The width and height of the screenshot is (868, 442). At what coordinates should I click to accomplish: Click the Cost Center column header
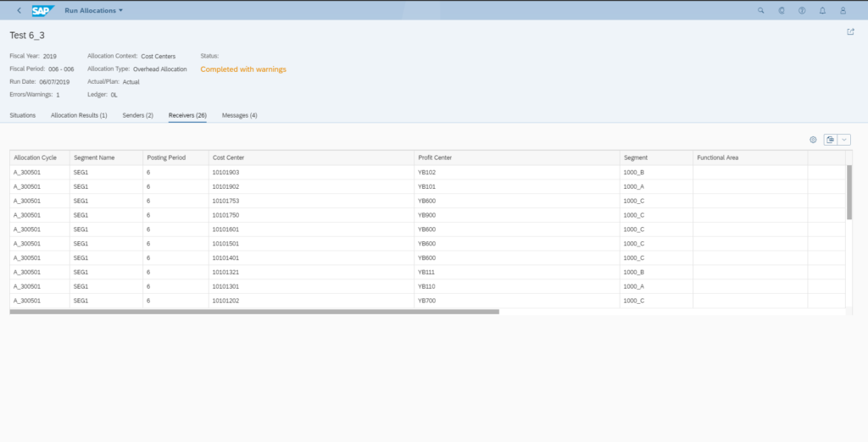[225, 157]
